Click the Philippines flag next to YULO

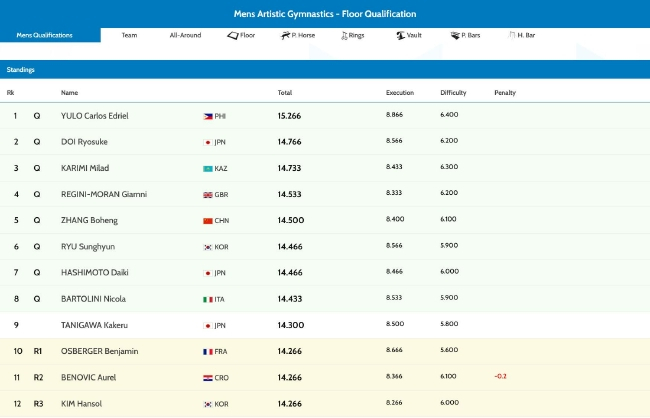(x=208, y=116)
